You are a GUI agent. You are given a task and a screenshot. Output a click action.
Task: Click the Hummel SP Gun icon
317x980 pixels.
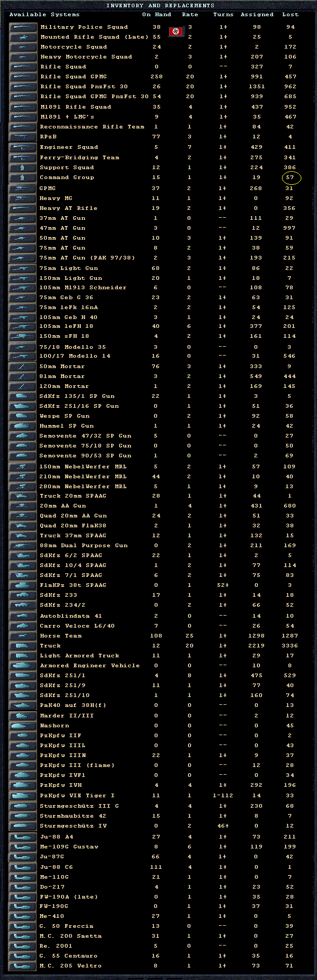[23, 426]
